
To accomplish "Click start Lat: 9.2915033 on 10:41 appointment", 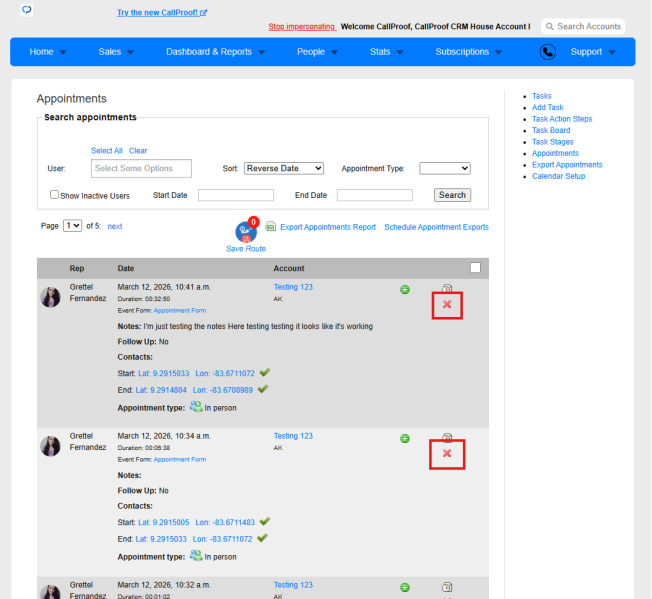I will pos(163,373).
